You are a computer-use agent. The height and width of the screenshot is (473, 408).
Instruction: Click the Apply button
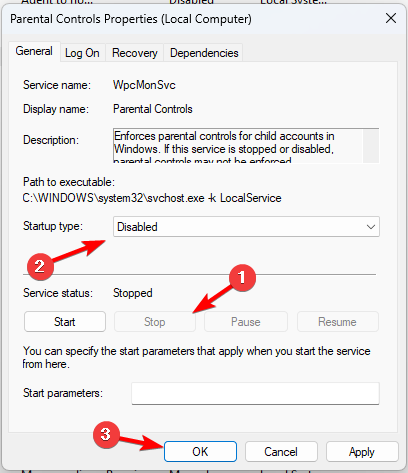(x=362, y=452)
